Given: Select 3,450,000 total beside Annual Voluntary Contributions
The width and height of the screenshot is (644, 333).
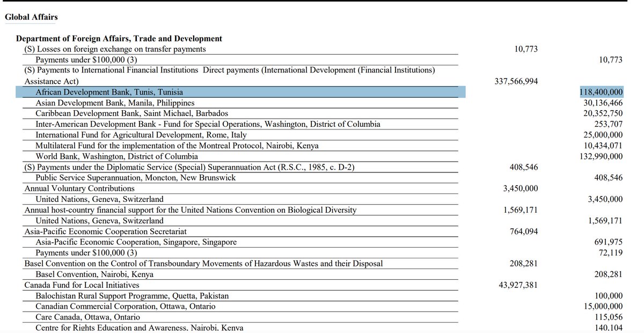Looking at the screenshot, I should click(521, 189).
